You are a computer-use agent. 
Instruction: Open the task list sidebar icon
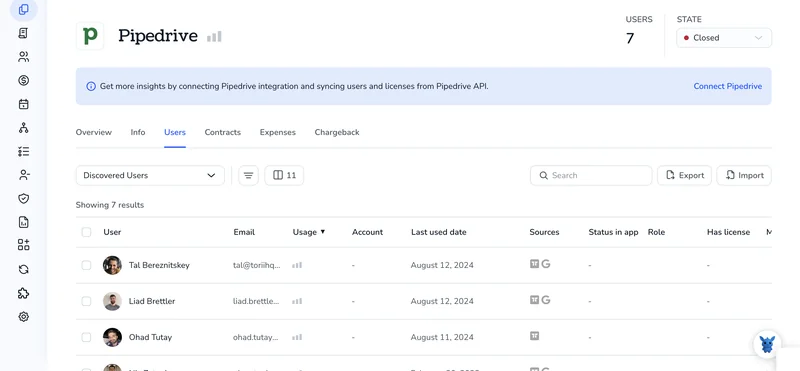(23, 152)
